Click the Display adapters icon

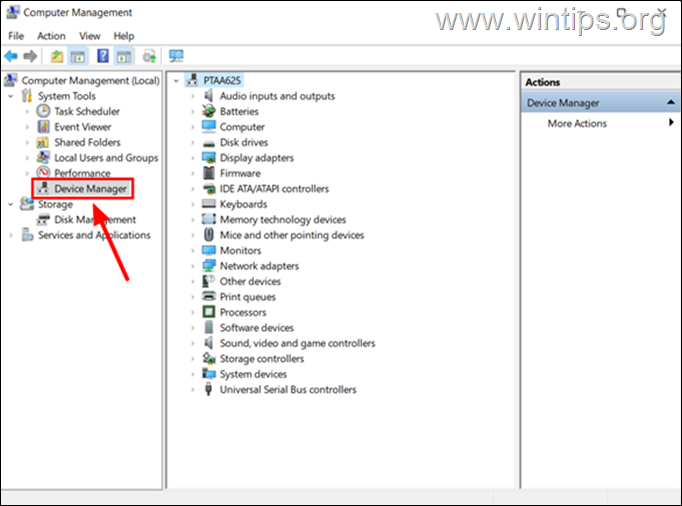pos(209,157)
